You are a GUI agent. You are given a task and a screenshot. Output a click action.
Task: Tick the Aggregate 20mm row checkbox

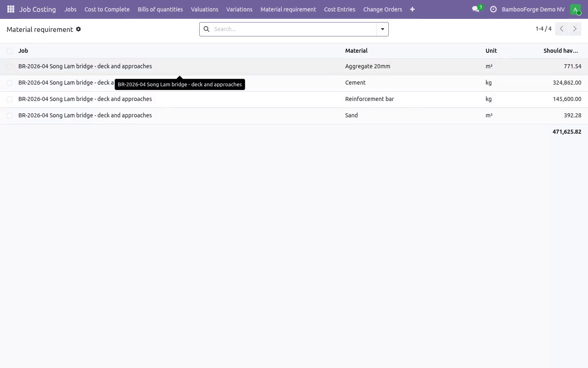[9, 66]
